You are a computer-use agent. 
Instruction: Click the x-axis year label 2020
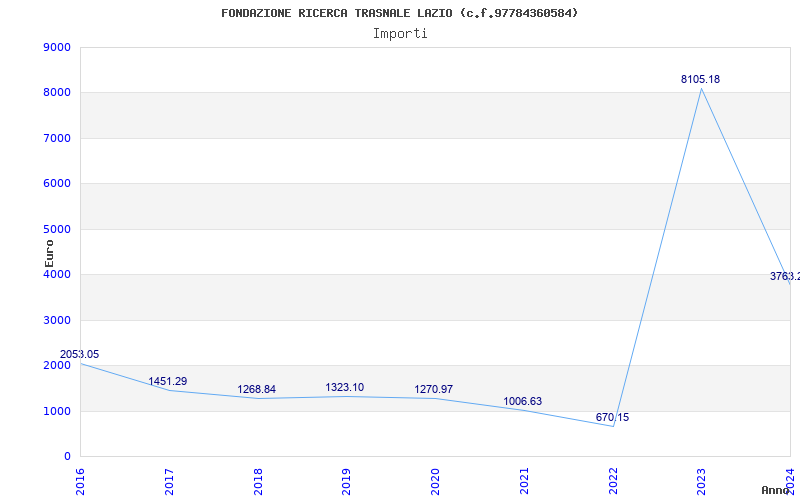coord(435,482)
